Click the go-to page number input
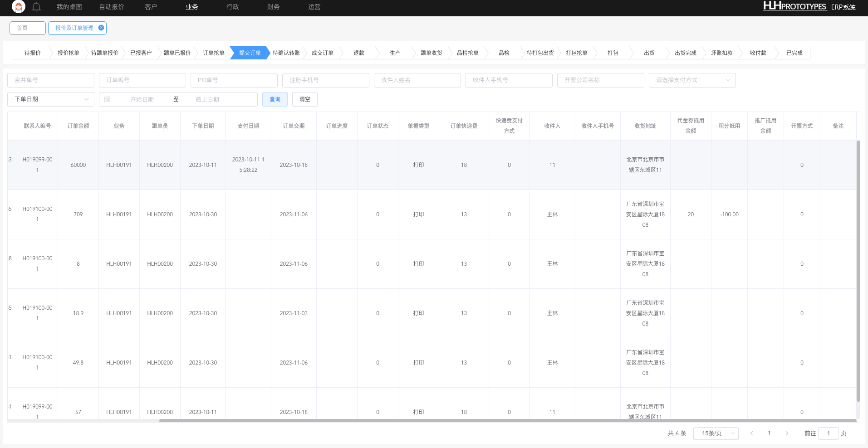This screenshot has height=448, width=868. (x=829, y=433)
